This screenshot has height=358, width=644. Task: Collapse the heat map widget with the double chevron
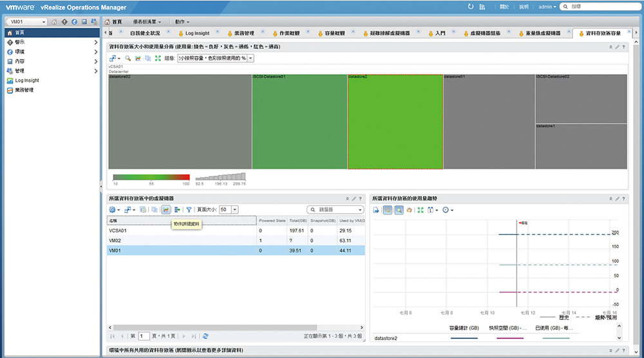coord(611,47)
